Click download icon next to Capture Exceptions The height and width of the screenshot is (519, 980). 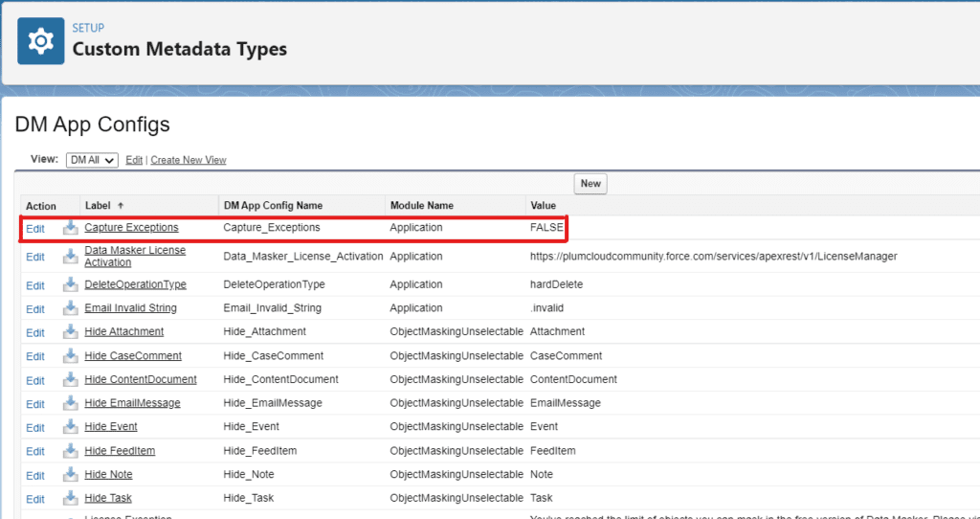point(70,228)
